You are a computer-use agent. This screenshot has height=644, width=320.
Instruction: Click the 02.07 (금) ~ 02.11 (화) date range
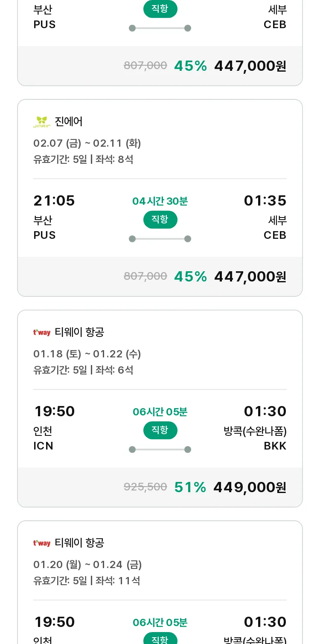87,143
